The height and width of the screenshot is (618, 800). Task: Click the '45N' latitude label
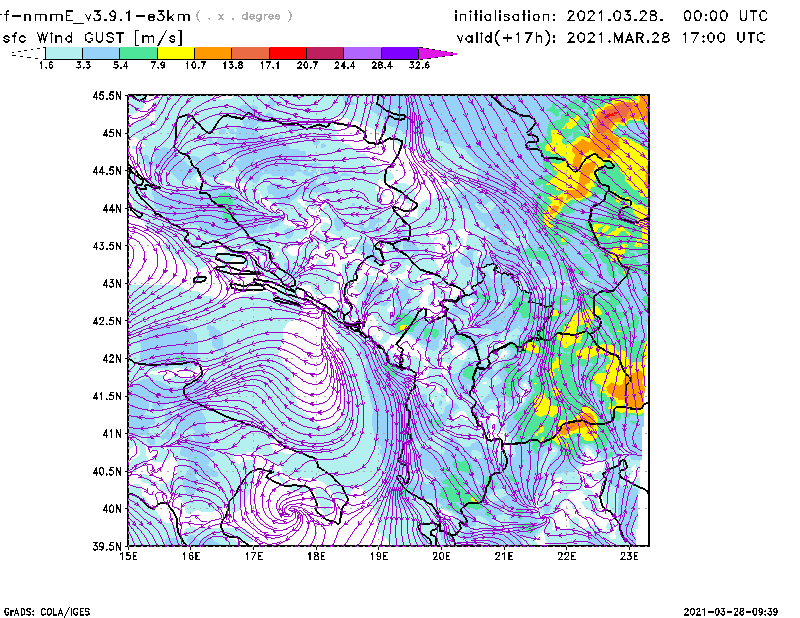click(x=112, y=133)
